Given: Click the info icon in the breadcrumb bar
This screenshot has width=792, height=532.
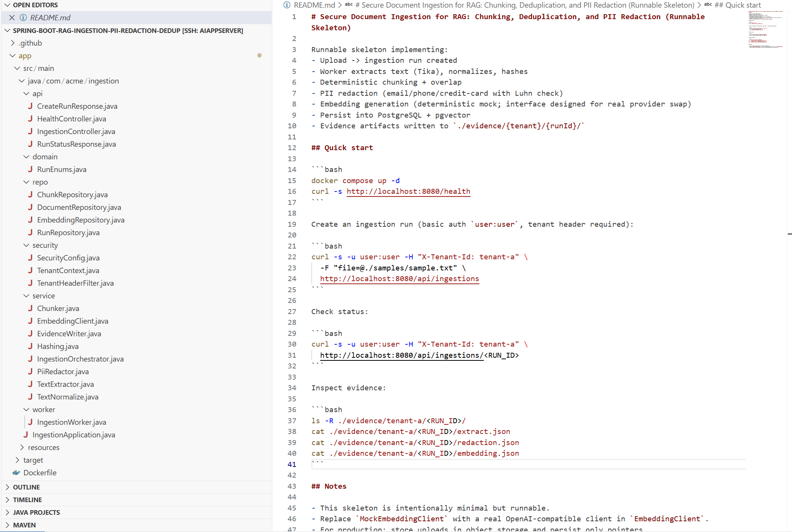Looking at the screenshot, I should click(x=286, y=5).
